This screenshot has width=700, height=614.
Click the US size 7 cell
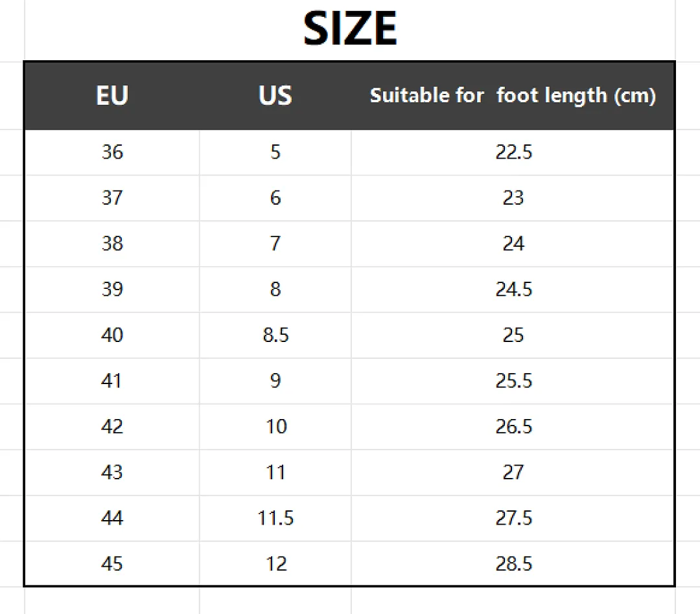(x=275, y=244)
